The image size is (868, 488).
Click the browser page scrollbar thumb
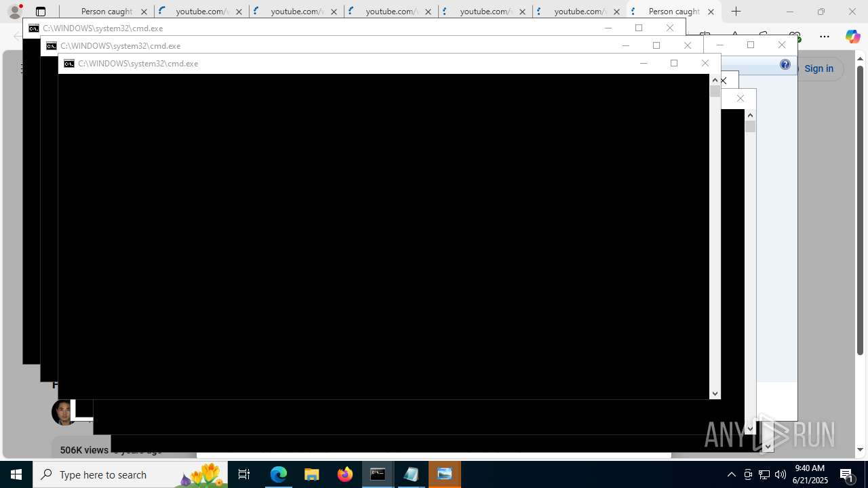pos(861,210)
